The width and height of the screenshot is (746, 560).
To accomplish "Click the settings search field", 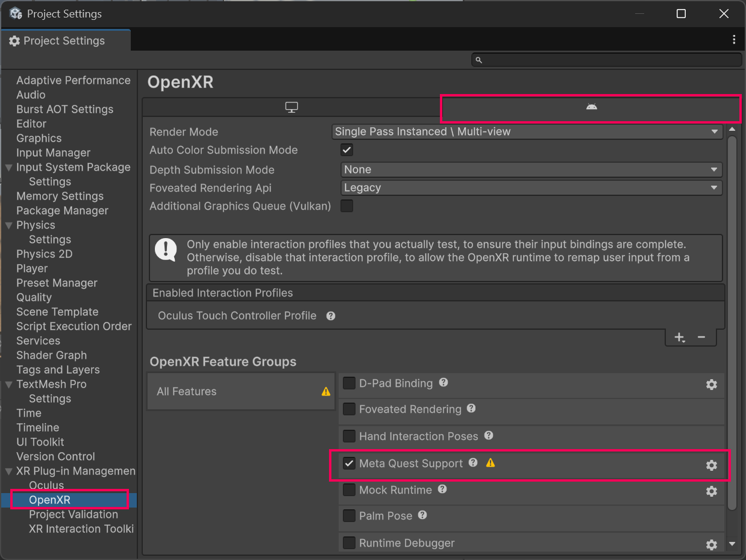I will (x=609, y=60).
